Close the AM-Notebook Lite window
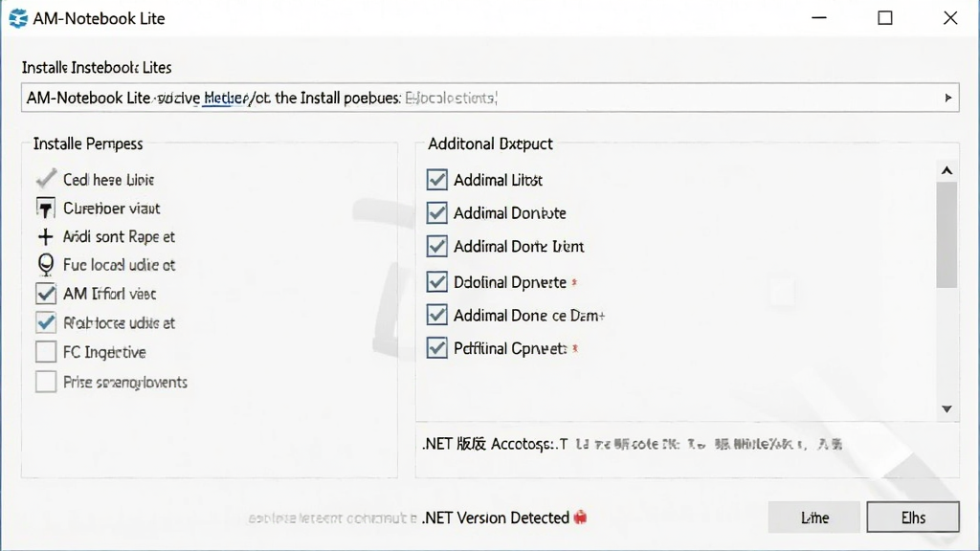This screenshot has width=980, height=551. tap(950, 18)
